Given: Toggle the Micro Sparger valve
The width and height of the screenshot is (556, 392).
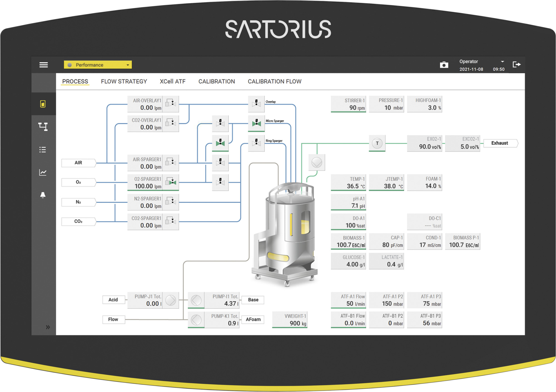Looking at the screenshot, I should [x=256, y=123].
